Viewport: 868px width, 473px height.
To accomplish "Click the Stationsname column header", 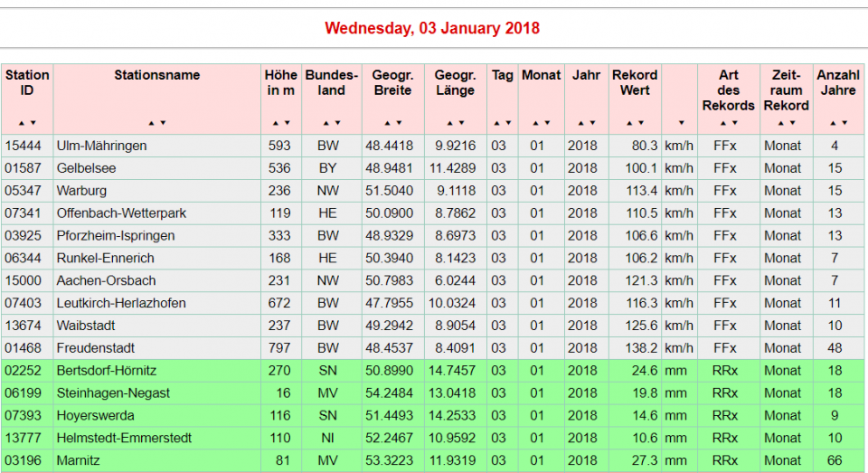I will (156, 75).
